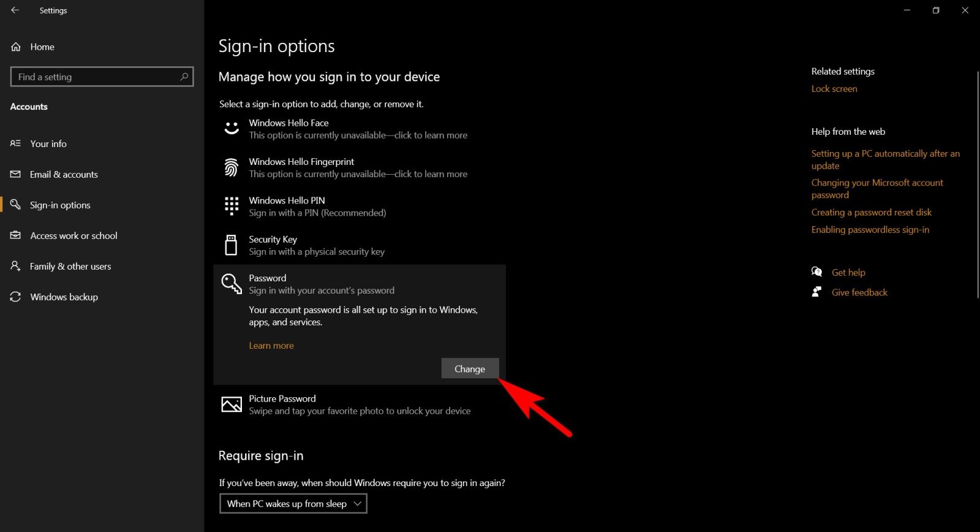Expand the Windows Hello Fingerprint option
This screenshot has height=532, width=980.
point(360,167)
